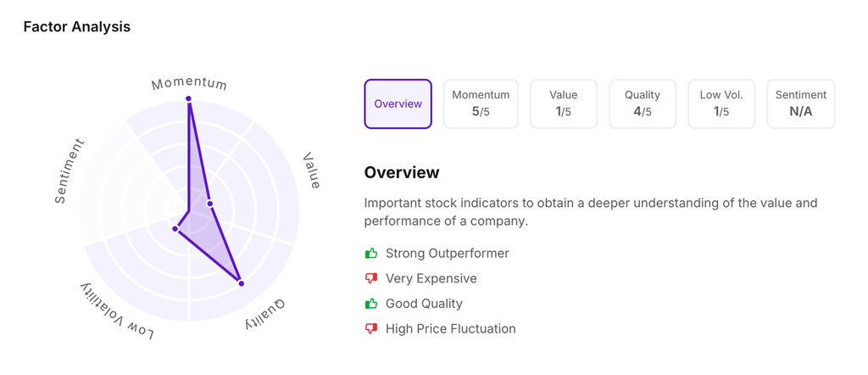Click the Low Volatility axis label
This screenshot has height=375, width=868.
(117, 312)
